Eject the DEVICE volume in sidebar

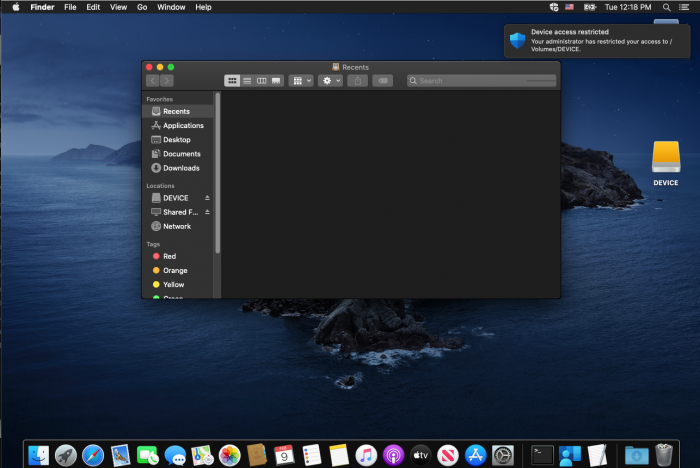208,198
